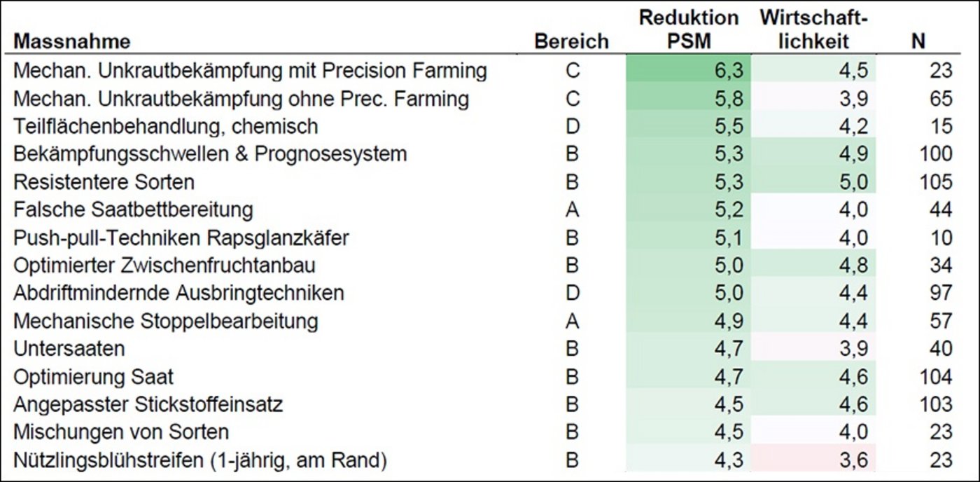Select the Teilflächenbehandlung, chemisch row label
The image size is (980, 482).
pyautogui.click(x=166, y=126)
